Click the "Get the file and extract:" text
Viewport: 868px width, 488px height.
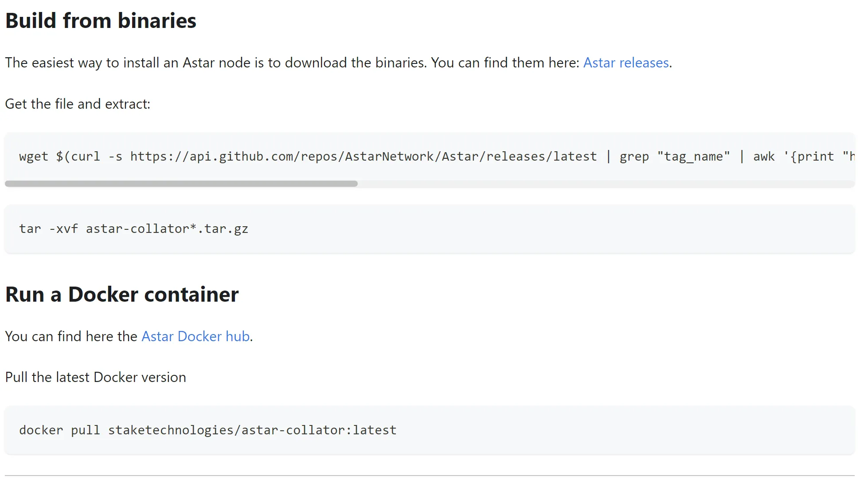tap(78, 104)
